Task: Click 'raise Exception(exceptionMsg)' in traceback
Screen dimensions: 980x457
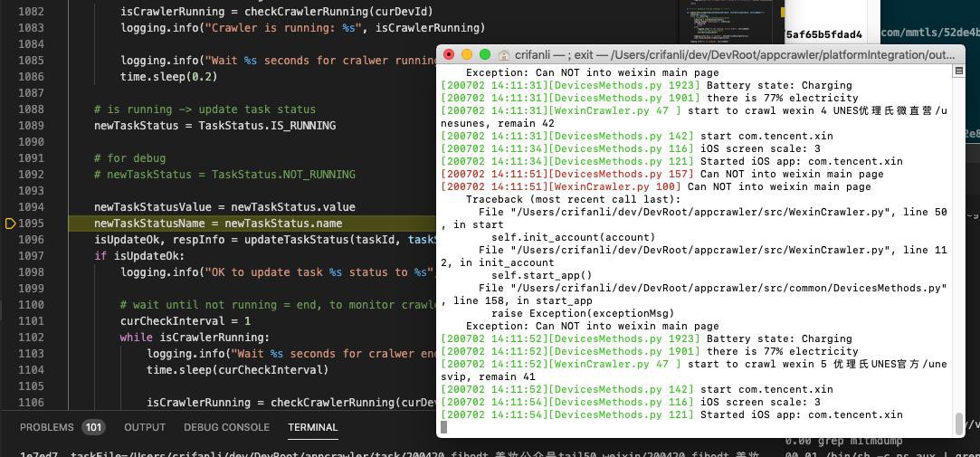Action: [583, 313]
